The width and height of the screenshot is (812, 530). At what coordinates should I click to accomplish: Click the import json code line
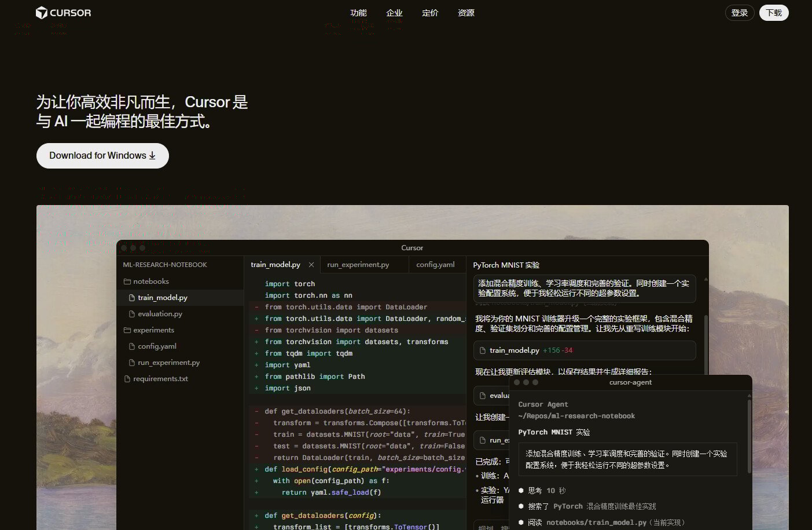[288, 388]
